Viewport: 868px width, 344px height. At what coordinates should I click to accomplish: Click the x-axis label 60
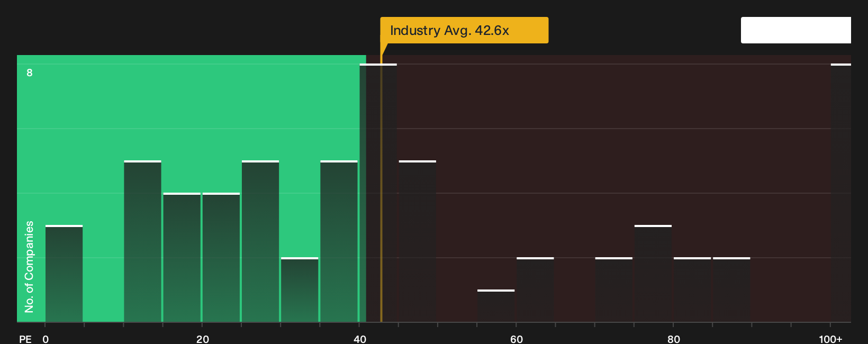(x=517, y=339)
